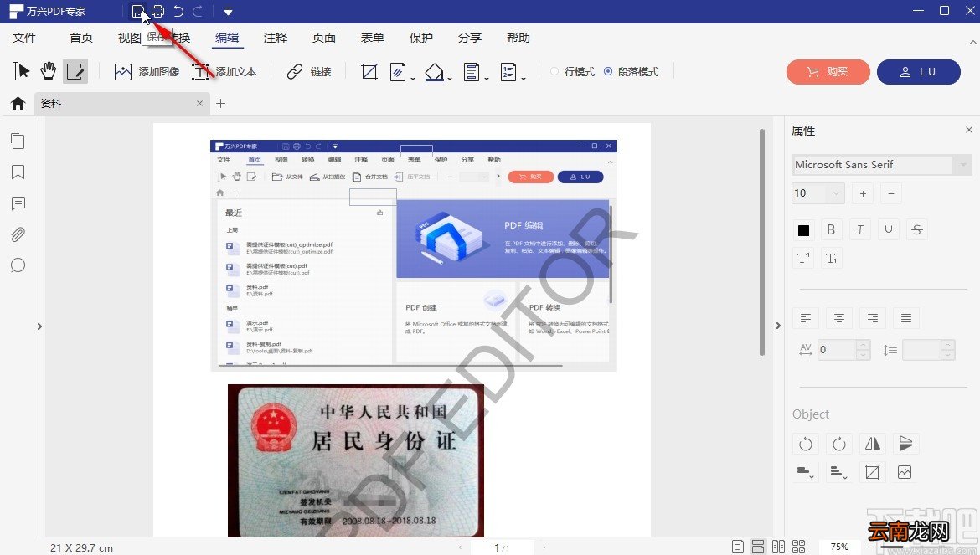Screen dimensions: 980x555
Task: Open the Bates numbering tool
Action: 508,72
